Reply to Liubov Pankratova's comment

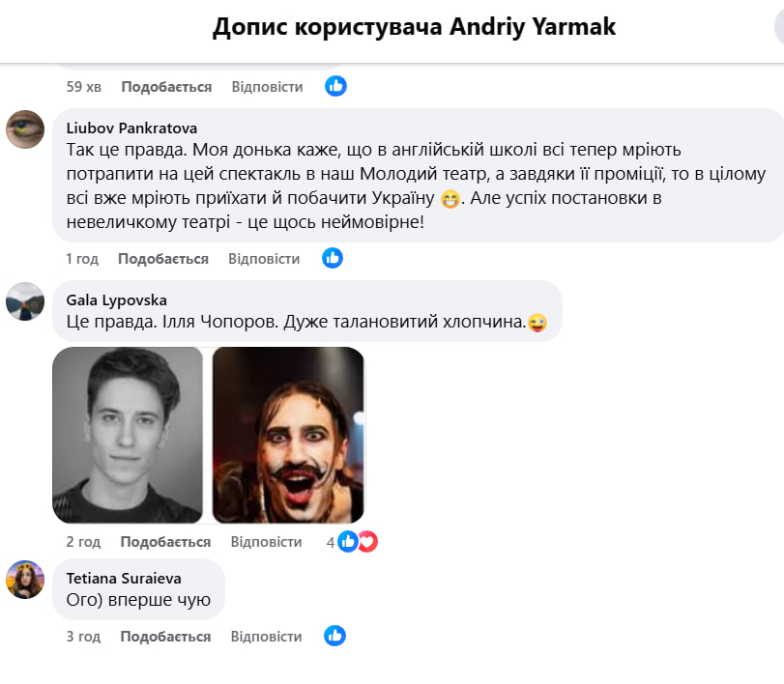tap(264, 259)
